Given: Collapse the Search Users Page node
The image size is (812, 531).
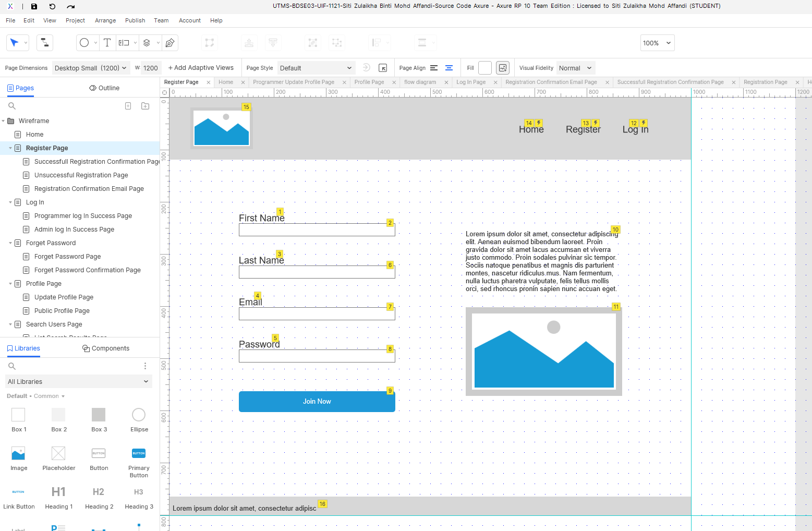Looking at the screenshot, I should (10, 324).
